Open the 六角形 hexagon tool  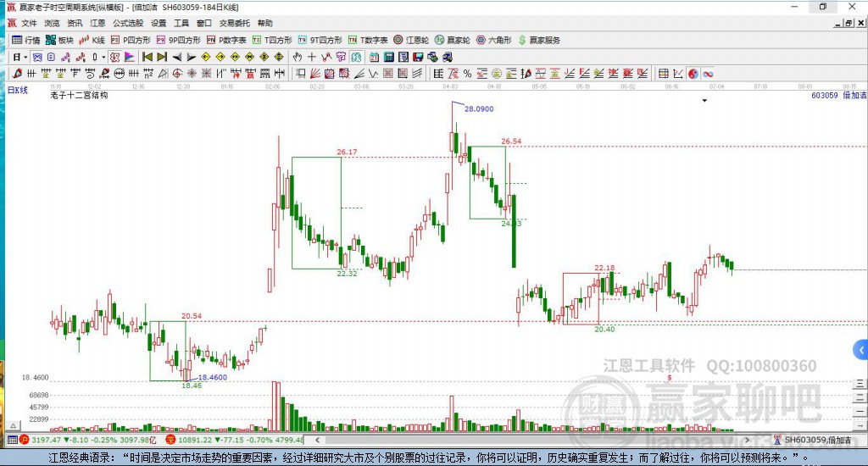[494, 40]
